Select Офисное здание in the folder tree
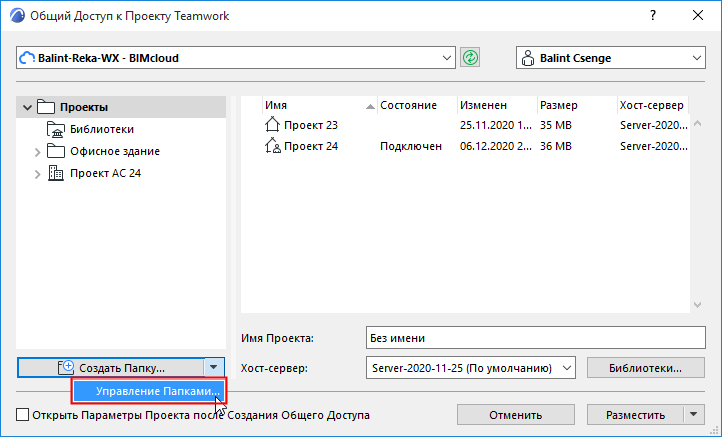This screenshot has width=722, height=437. coord(115,151)
